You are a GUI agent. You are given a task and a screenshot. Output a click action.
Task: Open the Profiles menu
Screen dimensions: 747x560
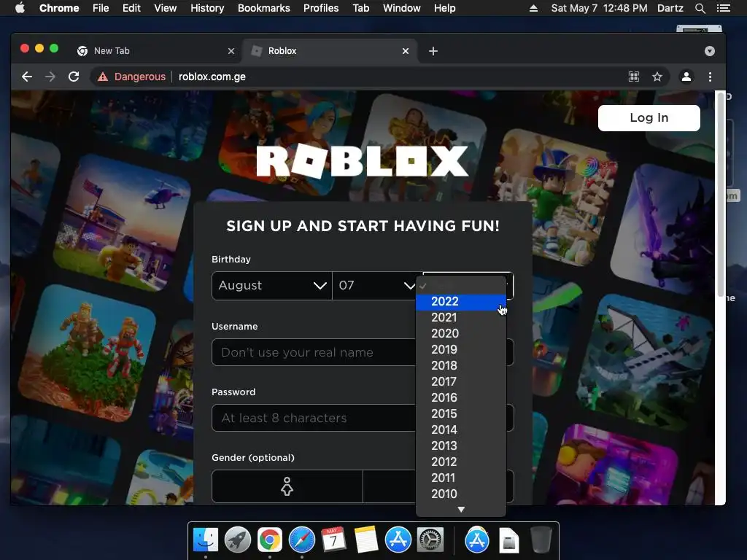click(x=321, y=8)
